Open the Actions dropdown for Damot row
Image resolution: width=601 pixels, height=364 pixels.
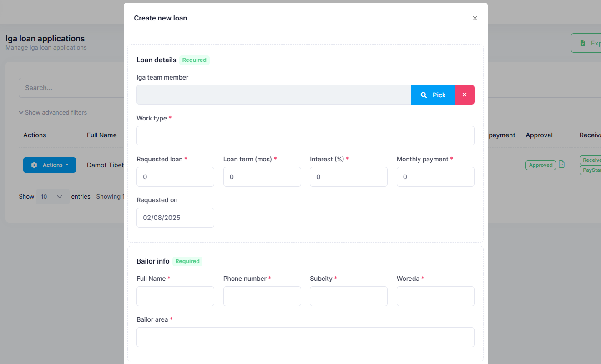pos(49,165)
